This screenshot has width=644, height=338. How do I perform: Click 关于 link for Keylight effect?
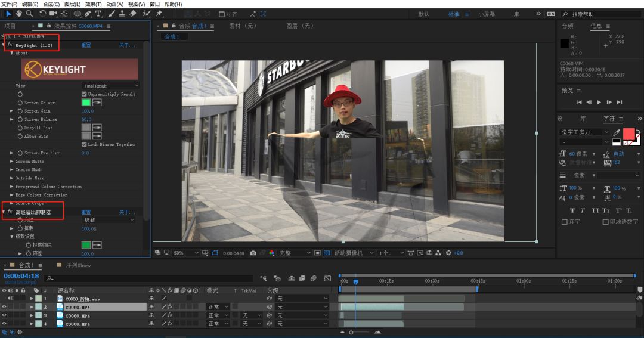tap(127, 45)
